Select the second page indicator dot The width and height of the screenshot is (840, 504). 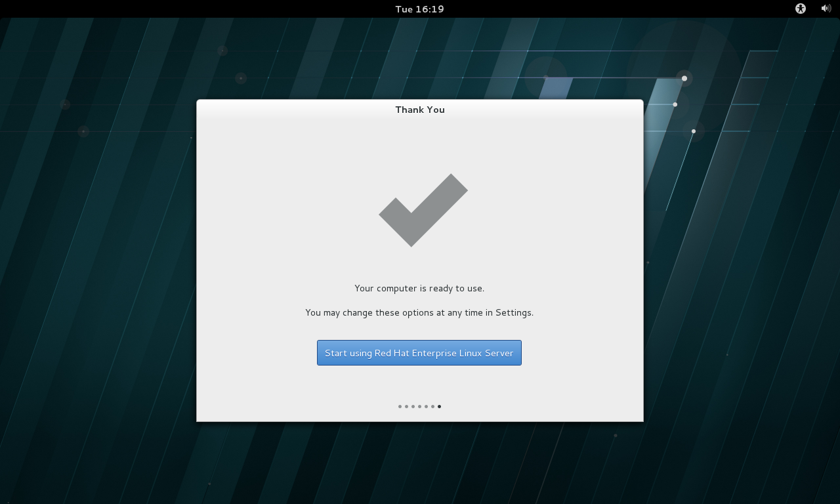[406, 406]
